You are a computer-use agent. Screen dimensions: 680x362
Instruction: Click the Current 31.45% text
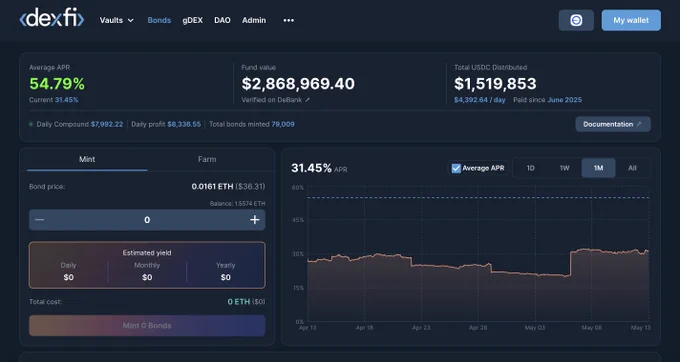54,100
